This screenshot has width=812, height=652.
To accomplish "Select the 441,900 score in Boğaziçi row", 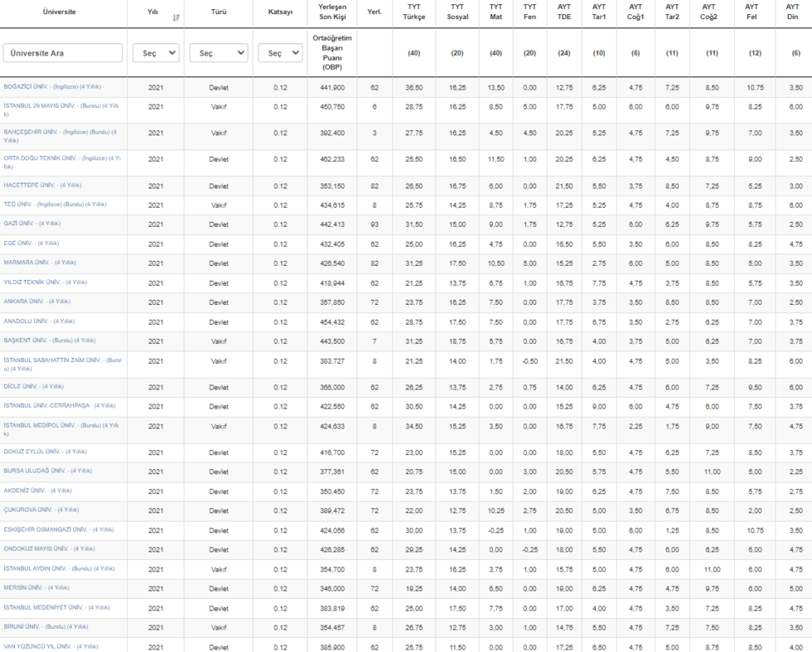I will [x=332, y=88].
